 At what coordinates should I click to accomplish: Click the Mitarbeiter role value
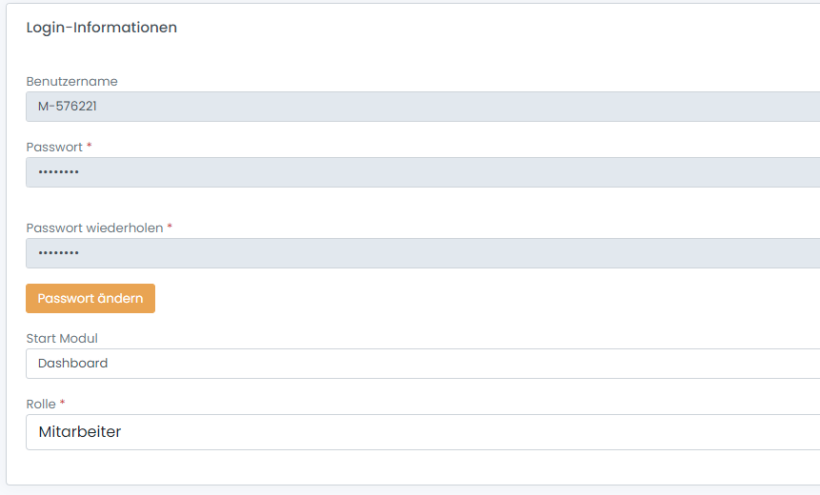pyautogui.click(x=79, y=432)
